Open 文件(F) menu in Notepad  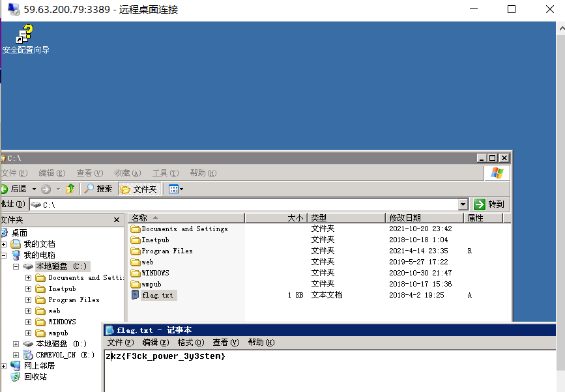tap(121, 343)
